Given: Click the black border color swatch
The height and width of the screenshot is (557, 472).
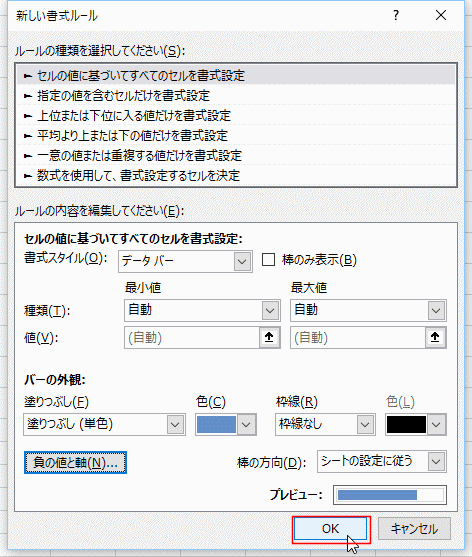Looking at the screenshot, I should coord(406,424).
